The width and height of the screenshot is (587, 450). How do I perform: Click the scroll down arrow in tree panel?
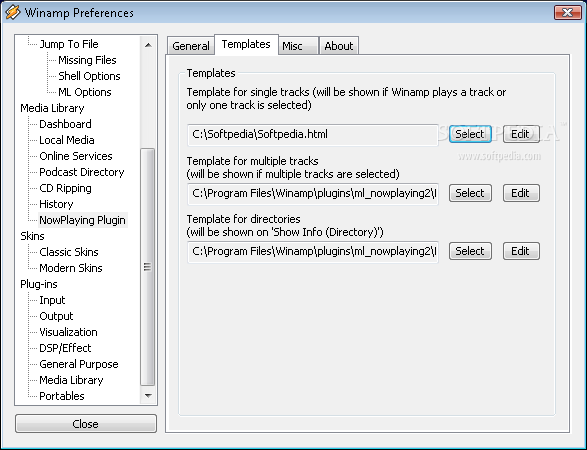[x=148, y=396]
